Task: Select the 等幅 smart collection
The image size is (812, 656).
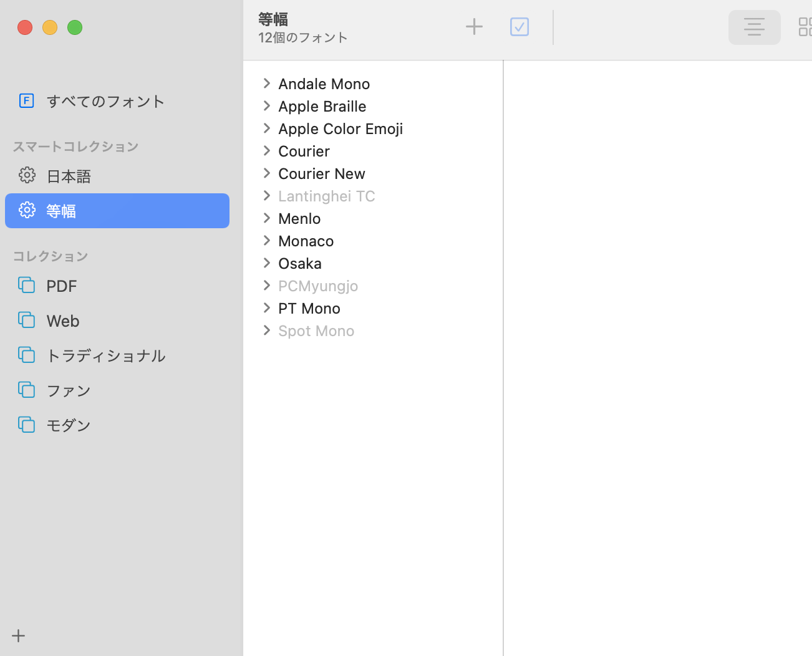Action: (x=117, y=211)
